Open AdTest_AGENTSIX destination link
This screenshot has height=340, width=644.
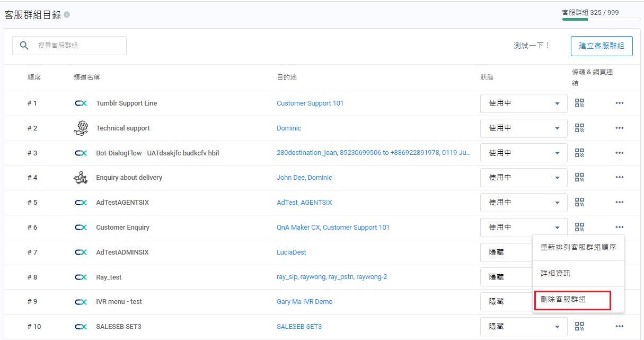304,202
